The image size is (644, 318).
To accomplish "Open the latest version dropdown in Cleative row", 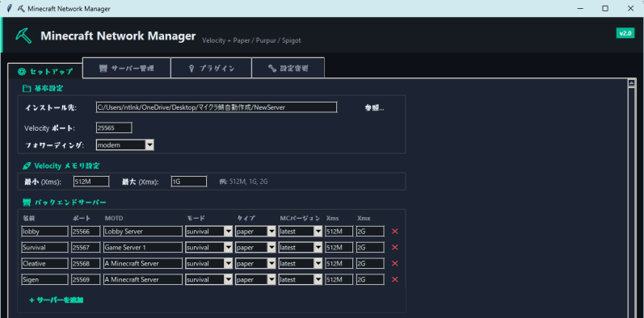I will (318, 263).
